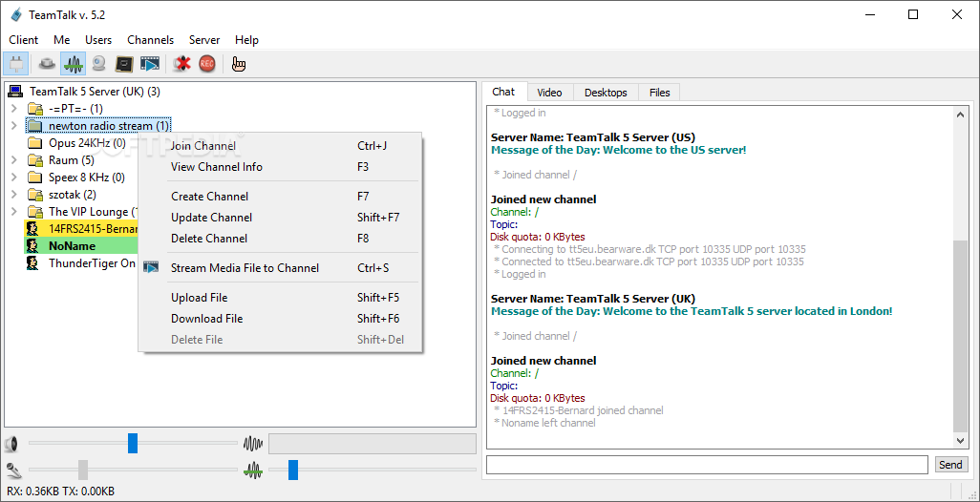The image size is (980, 502).
Task: Expand the szotak channel node
Action: [x=13, y=195]
